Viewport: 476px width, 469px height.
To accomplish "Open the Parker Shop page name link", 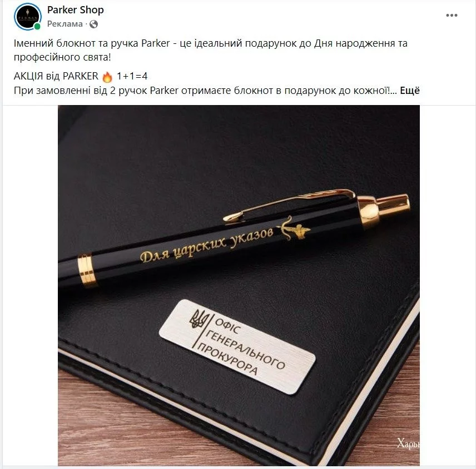I will pyautogui.click(x=75, y=9).
